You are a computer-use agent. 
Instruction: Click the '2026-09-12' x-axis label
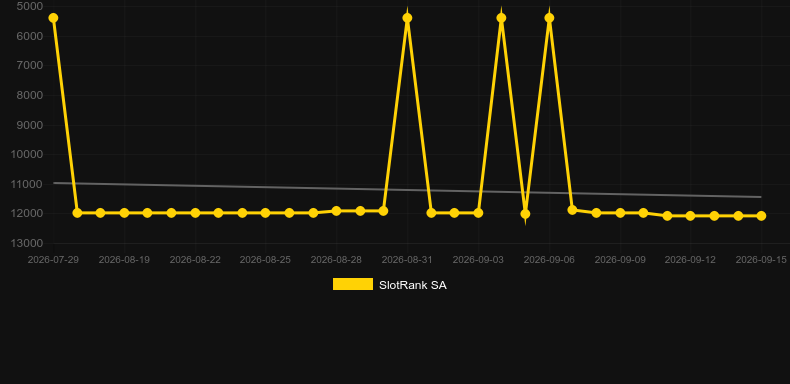tap(690, 260)
